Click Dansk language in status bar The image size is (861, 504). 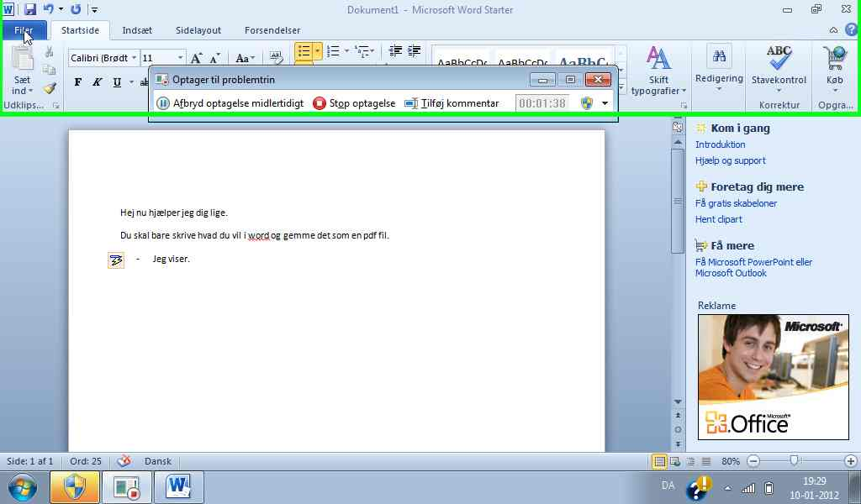point(157,461)
